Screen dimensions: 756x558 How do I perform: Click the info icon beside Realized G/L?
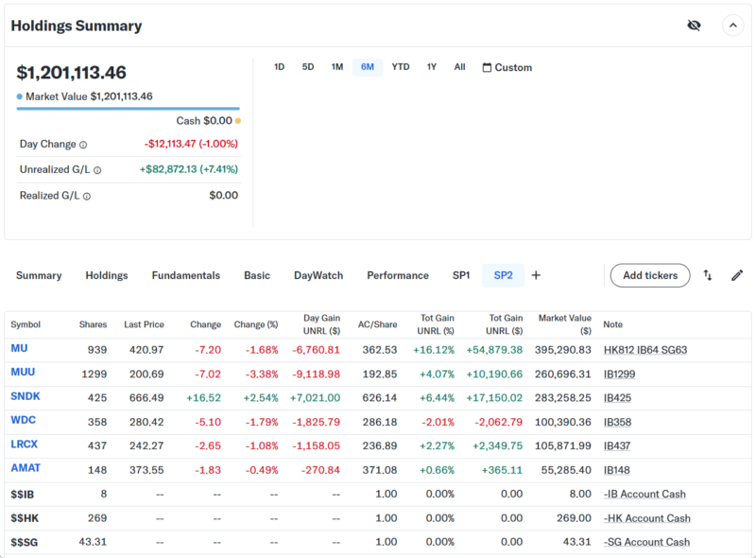pyautogui.click(x=87, y=197)
